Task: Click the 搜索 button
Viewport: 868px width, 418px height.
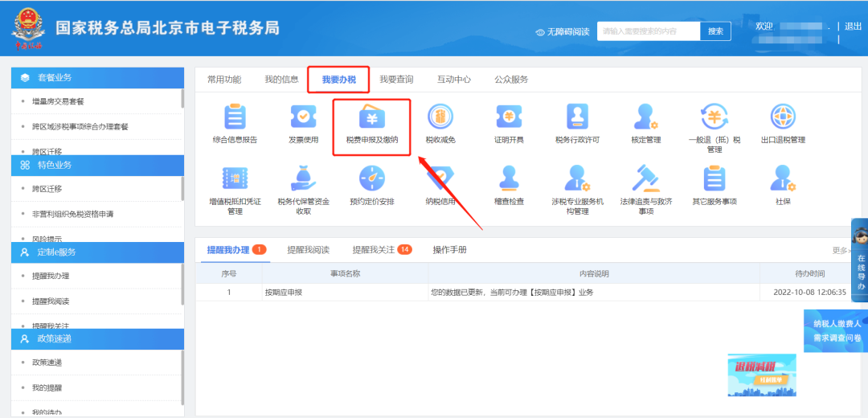Action: click(x=715, y=31)
